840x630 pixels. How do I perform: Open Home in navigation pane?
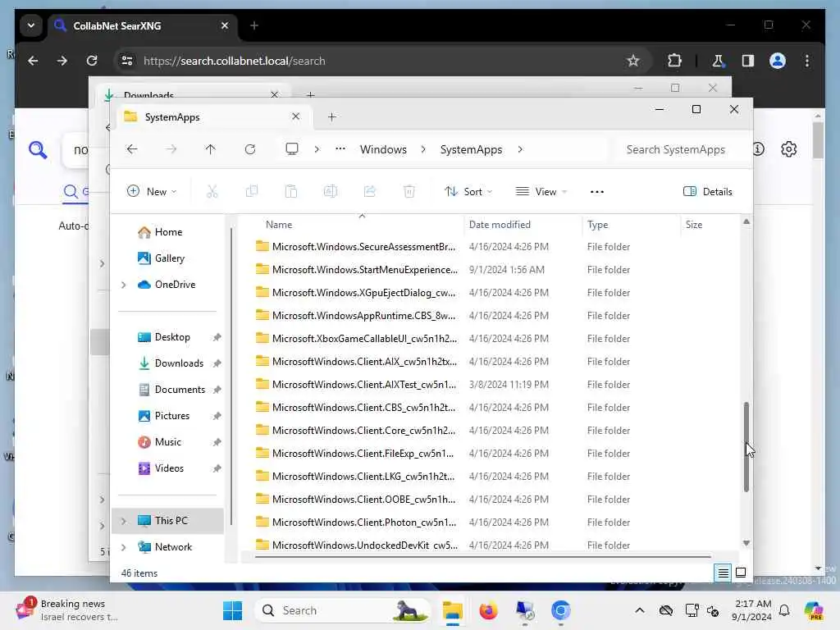point(168,232)
